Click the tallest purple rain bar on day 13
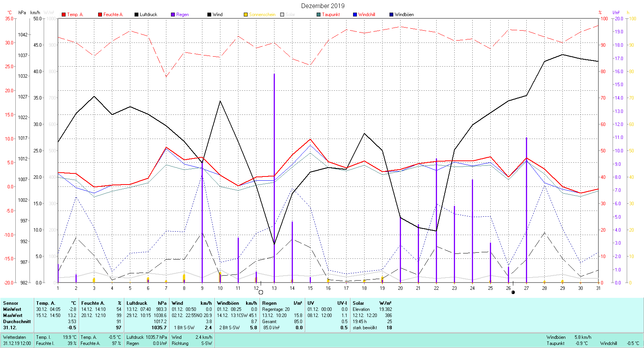Image resolution: width=644 pixels, height=348 pixels. pos(274,178)
